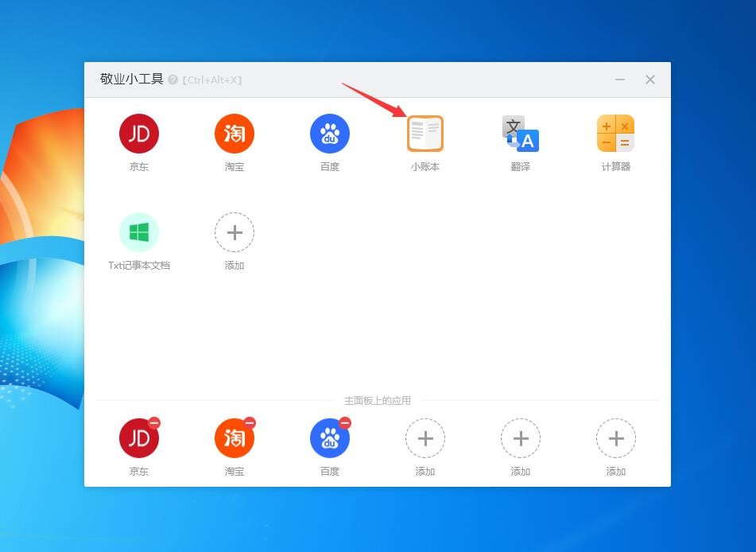Image resolution: width=756 pixels, height=552 pixels.
Task: Click the last 添加 plus in bottom row
Action: (616, 438)
